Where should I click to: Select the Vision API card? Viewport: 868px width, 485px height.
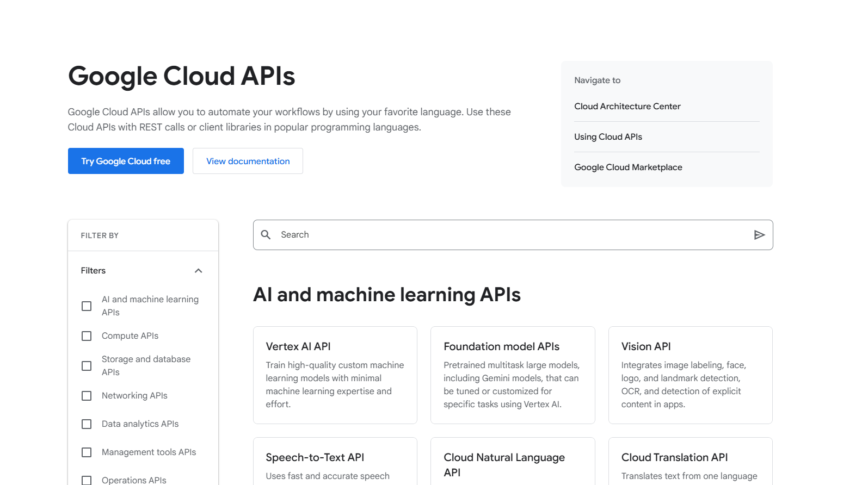(x=691, y=375)
